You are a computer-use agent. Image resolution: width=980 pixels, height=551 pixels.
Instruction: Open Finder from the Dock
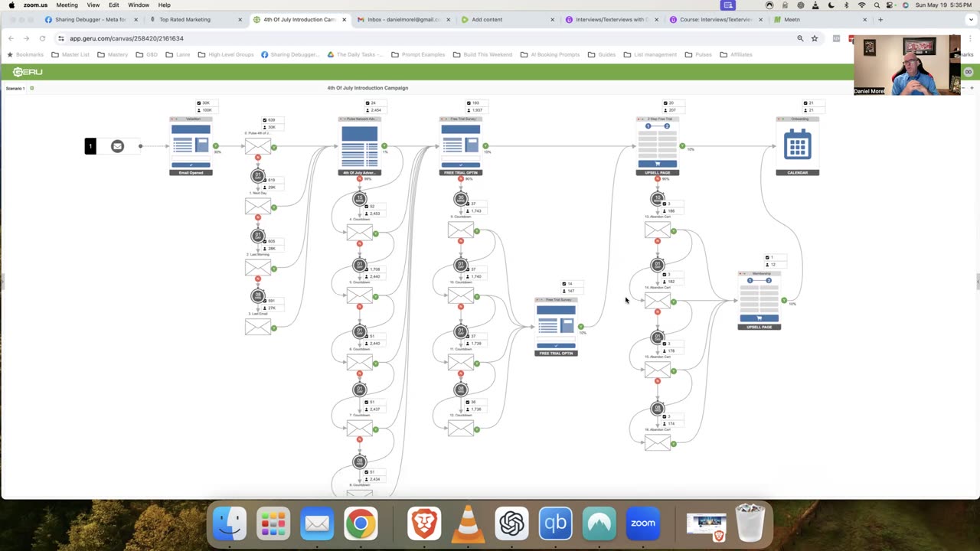tap(230, 523)
